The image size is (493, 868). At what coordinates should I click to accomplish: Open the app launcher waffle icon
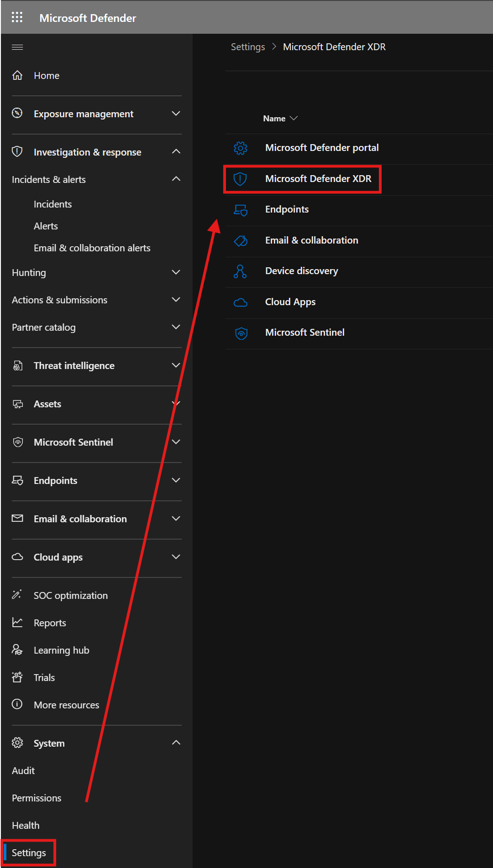[x=17, y=17]
